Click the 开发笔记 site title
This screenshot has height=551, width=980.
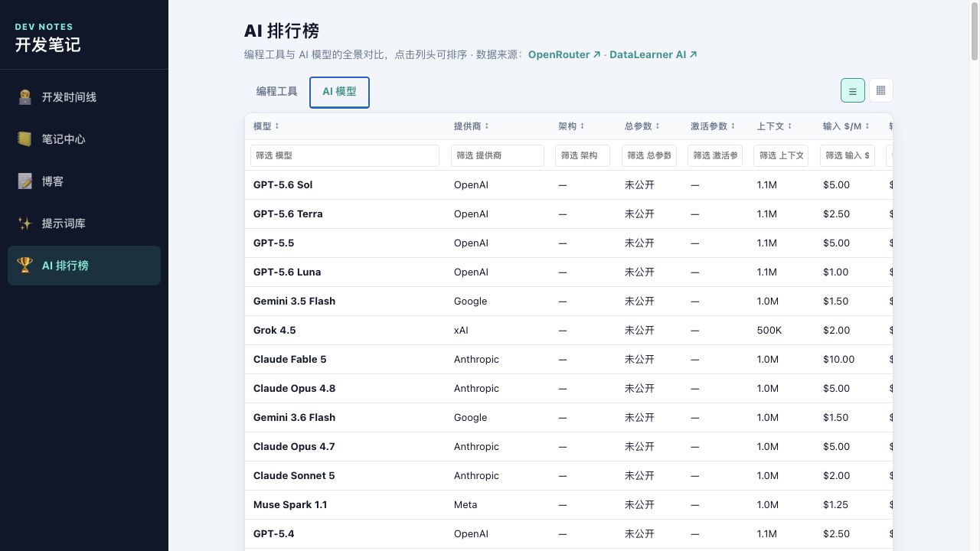coord(47,44)
